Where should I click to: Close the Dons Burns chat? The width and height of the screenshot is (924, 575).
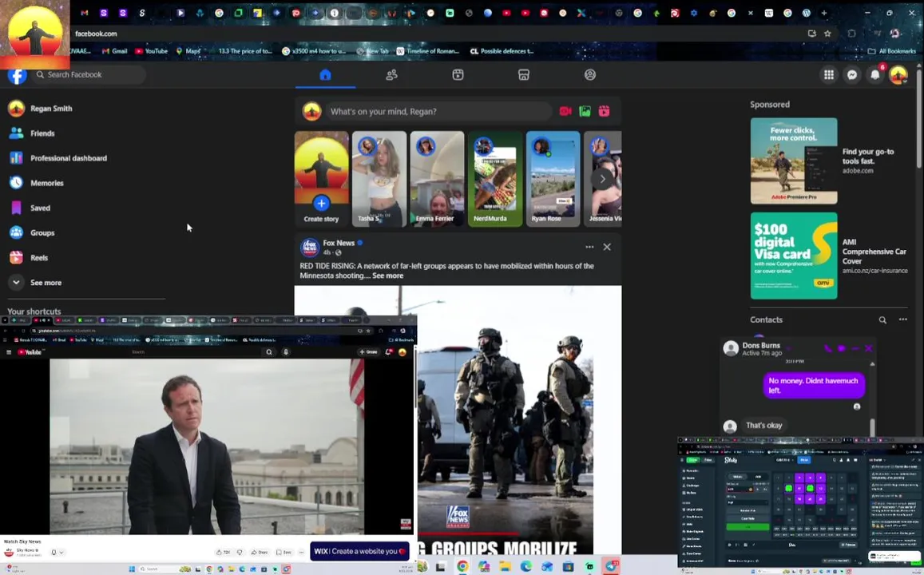868,348
